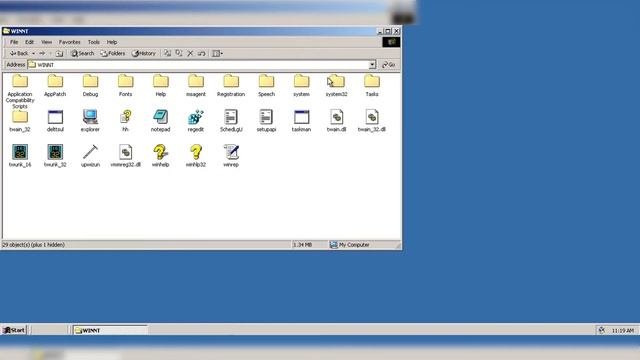640x360 pixels.
Task: Click the Address bar field
Action: pos(202,65)
